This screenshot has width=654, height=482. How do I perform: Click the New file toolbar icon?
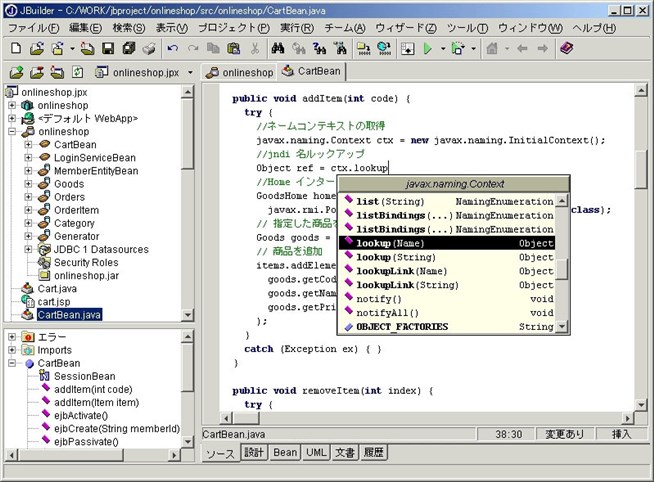tap(16, 48)
